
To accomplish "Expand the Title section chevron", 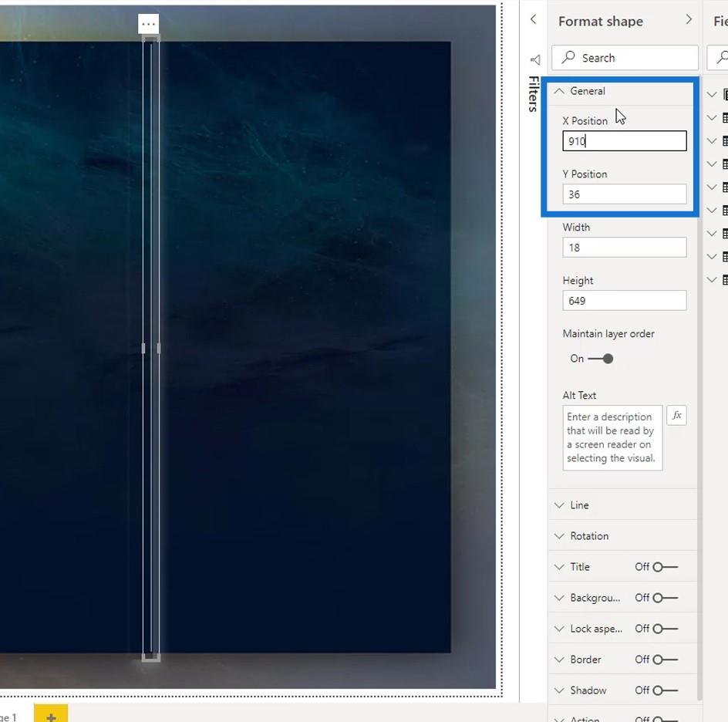I will (x=559, y=567).
